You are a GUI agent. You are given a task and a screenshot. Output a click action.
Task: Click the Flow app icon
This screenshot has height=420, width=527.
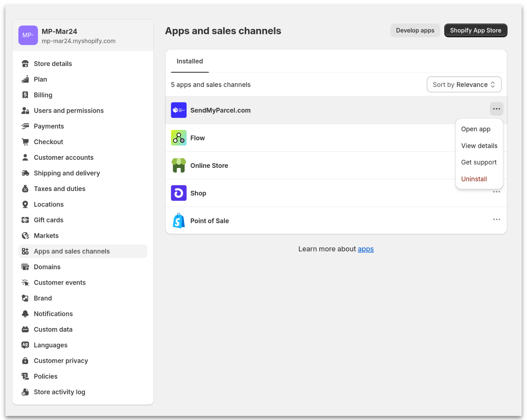178,138
